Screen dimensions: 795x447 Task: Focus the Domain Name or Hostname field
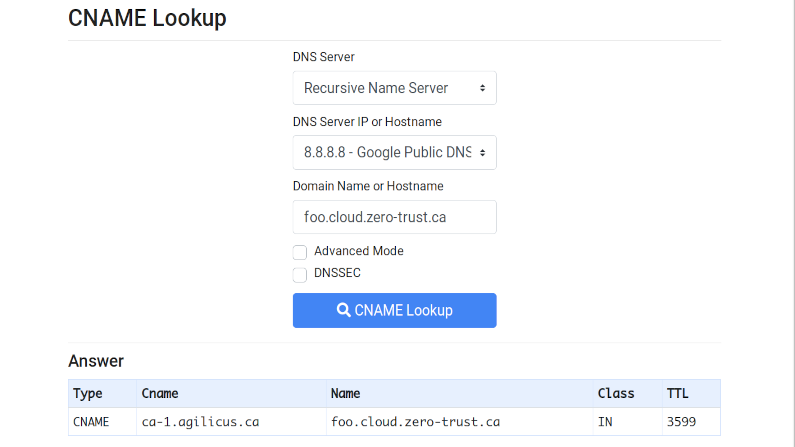click(394, 217)
